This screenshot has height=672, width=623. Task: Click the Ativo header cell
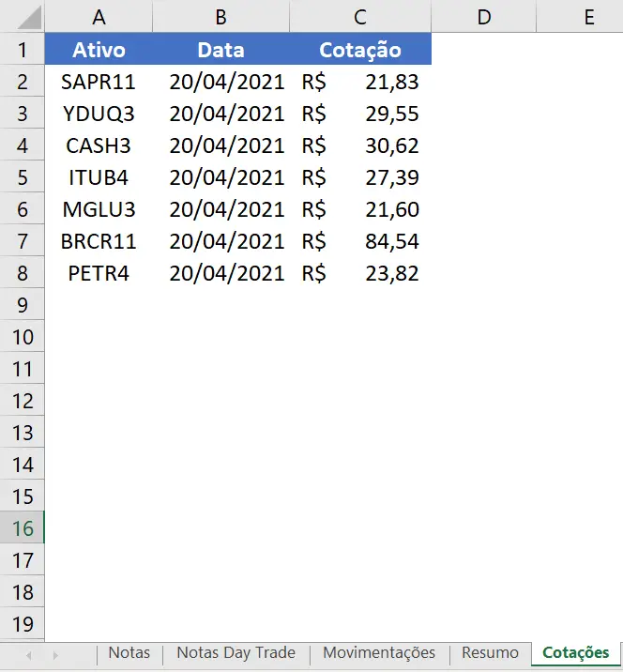[99, 49]
